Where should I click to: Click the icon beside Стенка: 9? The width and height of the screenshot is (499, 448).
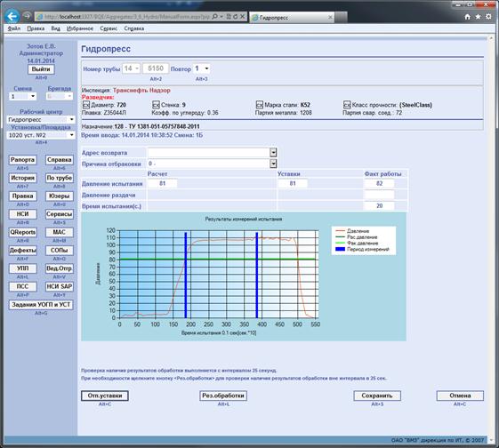click(x=156, y=105)
